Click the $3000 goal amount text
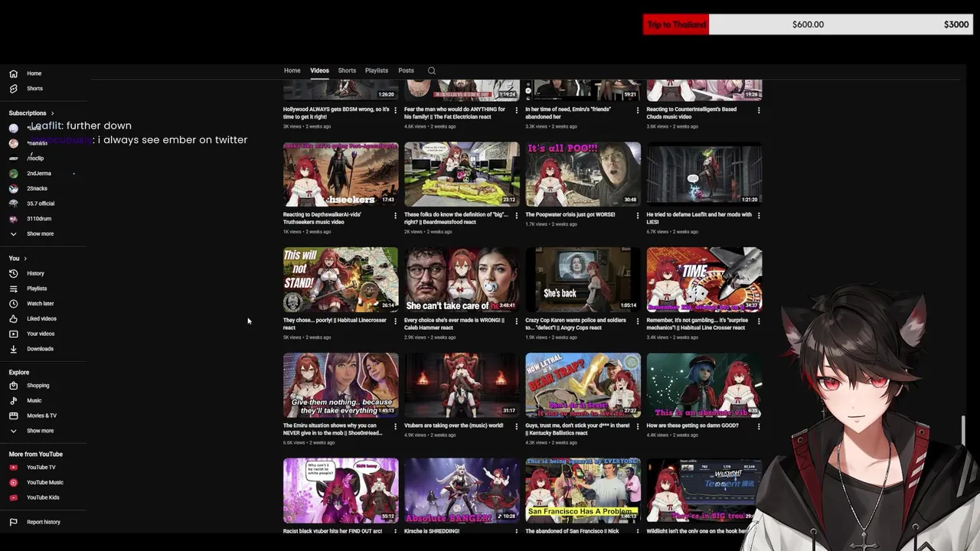 pyautogui.click(x=956, y=24)
